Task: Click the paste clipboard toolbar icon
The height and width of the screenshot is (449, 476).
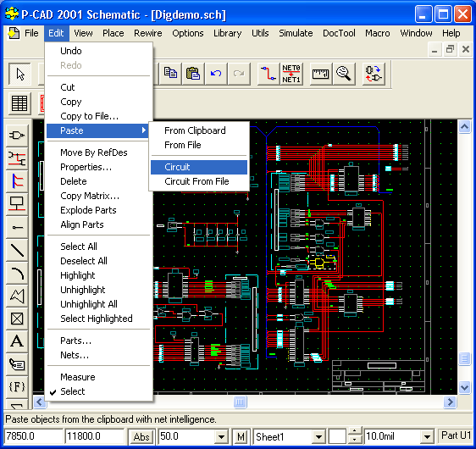Action: pyautogui.click(x=193, y=74)
